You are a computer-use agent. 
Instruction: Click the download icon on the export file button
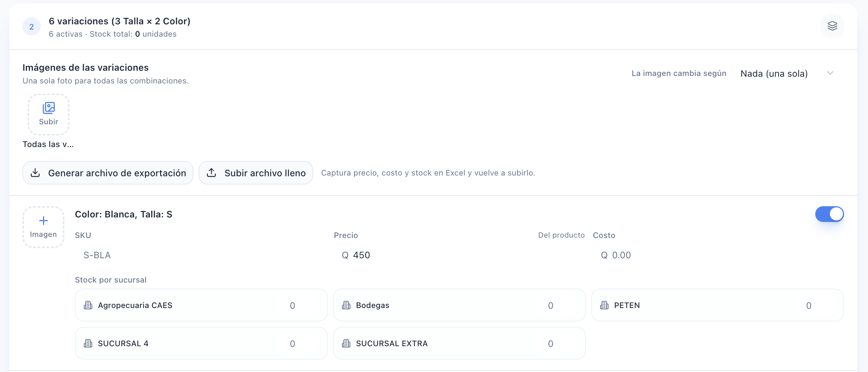[x=35, y=173]
